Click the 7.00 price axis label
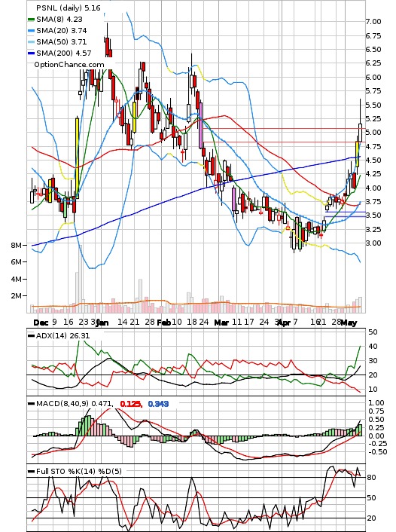This screenshot has height=532, width=396. click(x=373, y=21)
